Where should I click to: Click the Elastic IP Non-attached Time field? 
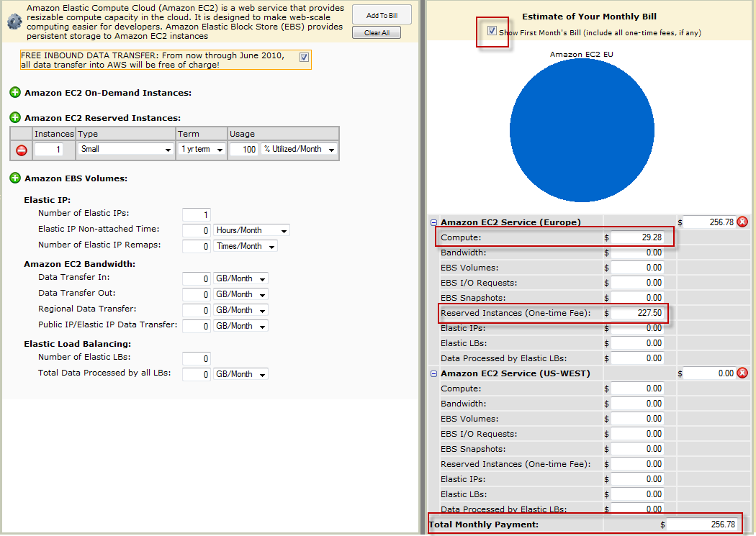(197, 230)
